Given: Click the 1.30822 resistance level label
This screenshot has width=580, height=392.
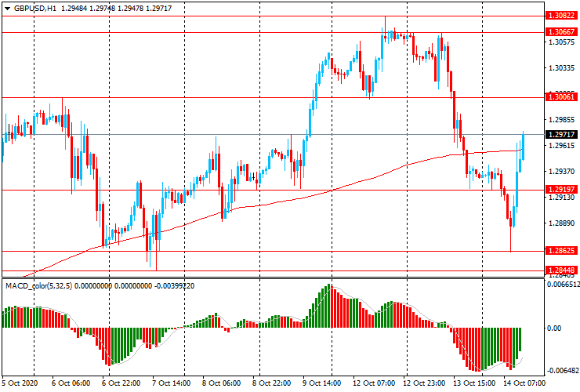Looking at the screenshot, I should click(x=561, y=15).
